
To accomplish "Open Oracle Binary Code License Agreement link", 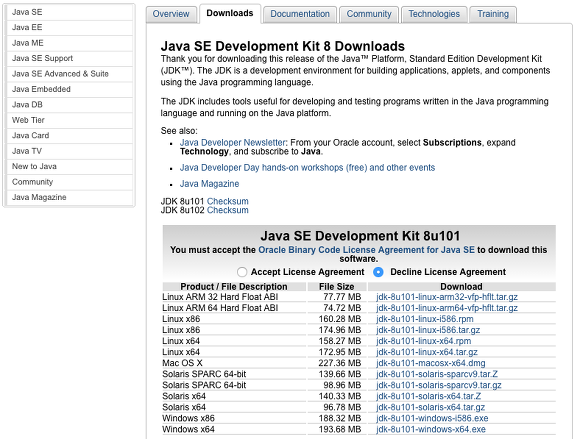I will (x=366, y=250).
